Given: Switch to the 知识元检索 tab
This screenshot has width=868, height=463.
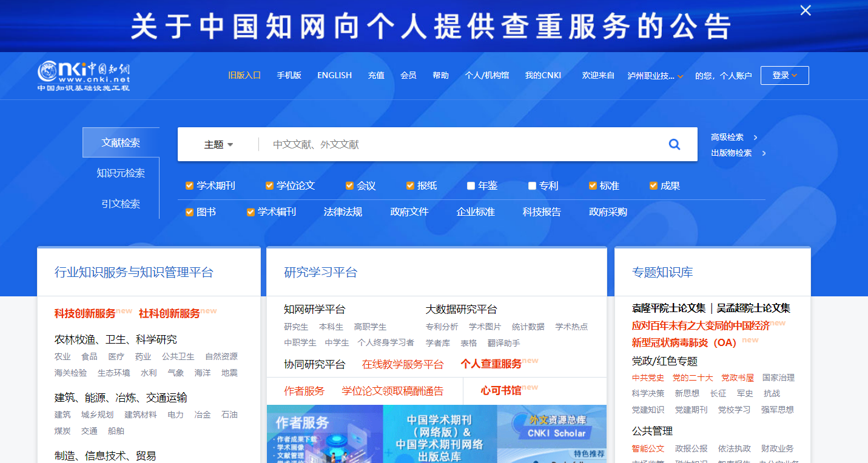Looking at the screenshot, I should click(x=121, y=173).
